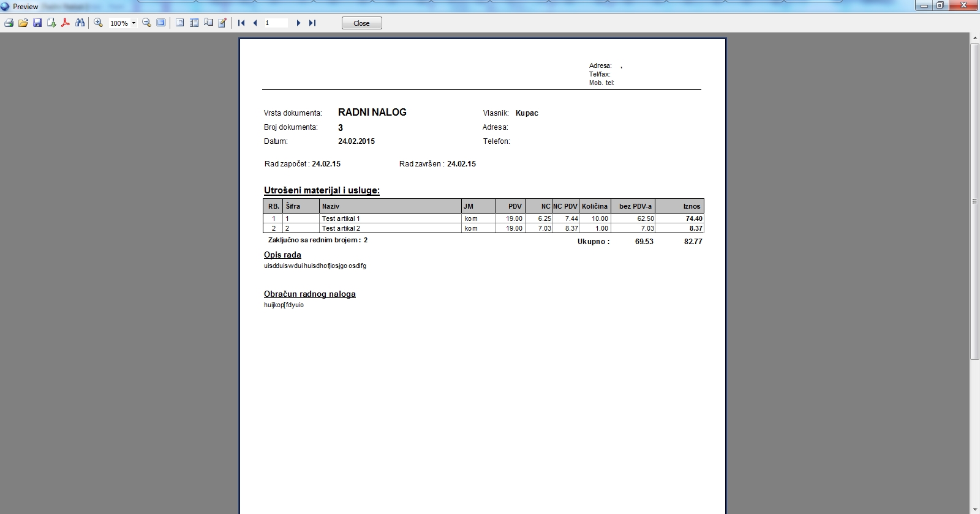980x514 pixels.
Task: Click 'Test artikal 2' in the table
Action: 341,228
